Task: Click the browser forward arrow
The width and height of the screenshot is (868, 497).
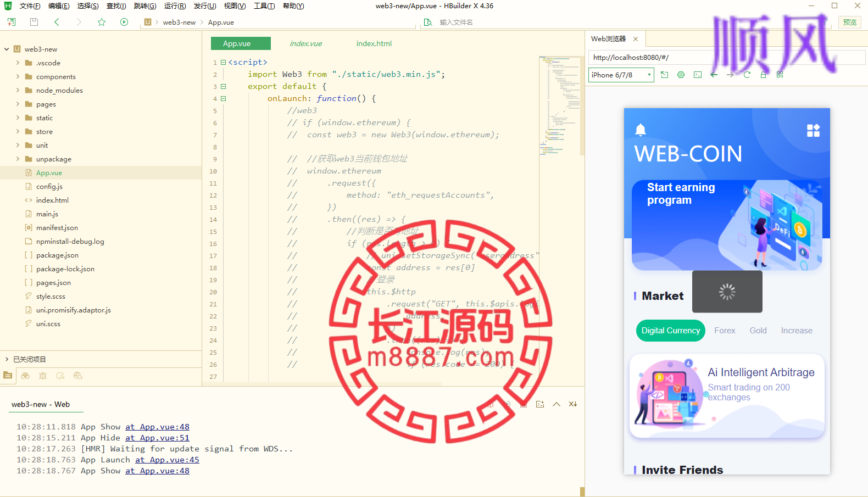Action: point(730,75)
